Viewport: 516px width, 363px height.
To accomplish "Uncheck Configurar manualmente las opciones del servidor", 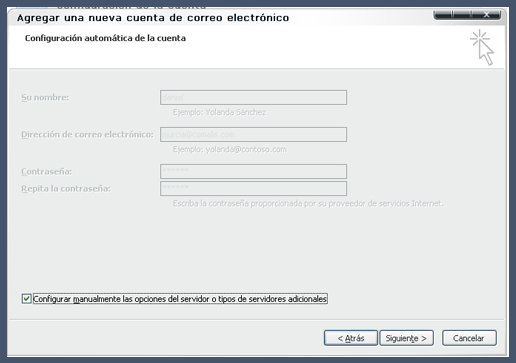I will 27,299.
